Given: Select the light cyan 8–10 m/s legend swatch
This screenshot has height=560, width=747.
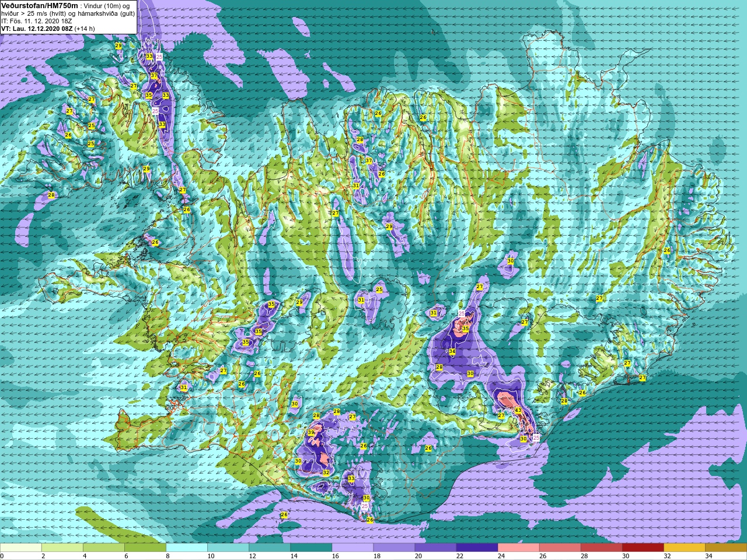Looking at the screenshot, I should point(187,548).
